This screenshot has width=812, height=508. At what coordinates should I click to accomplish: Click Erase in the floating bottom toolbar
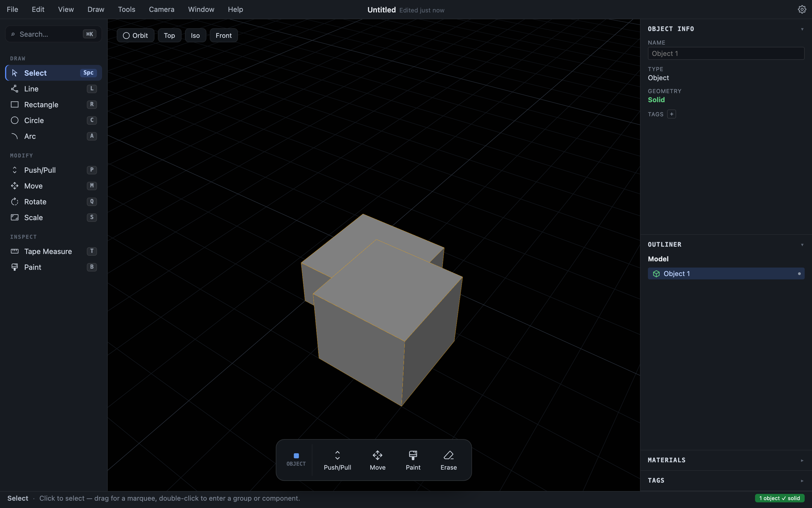coord(449,460)
